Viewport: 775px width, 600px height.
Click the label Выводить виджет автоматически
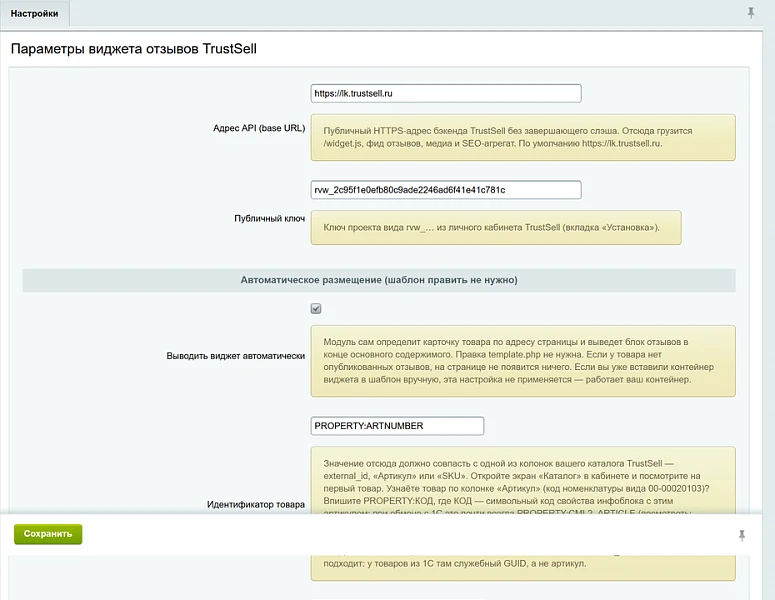click(235, 356)
